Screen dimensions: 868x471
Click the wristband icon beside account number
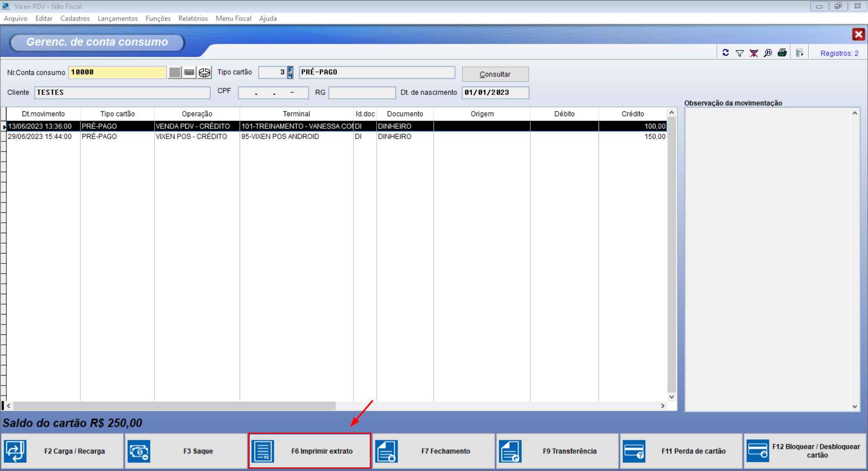204,72
